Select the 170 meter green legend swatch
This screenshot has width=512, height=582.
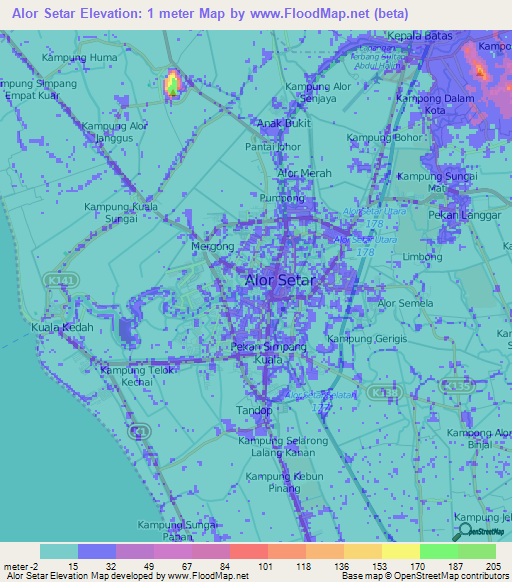click(x=439, y=551)
